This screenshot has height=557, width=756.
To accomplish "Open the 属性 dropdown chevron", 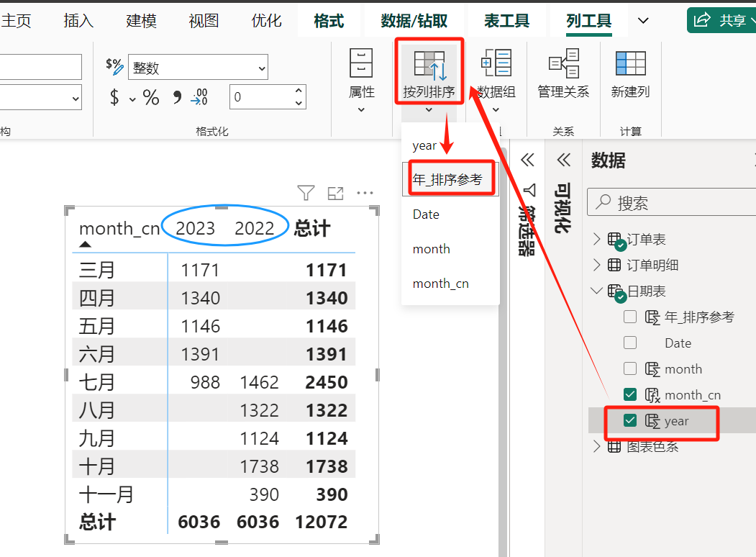I will pyautogui.click(x=361, y=110).
